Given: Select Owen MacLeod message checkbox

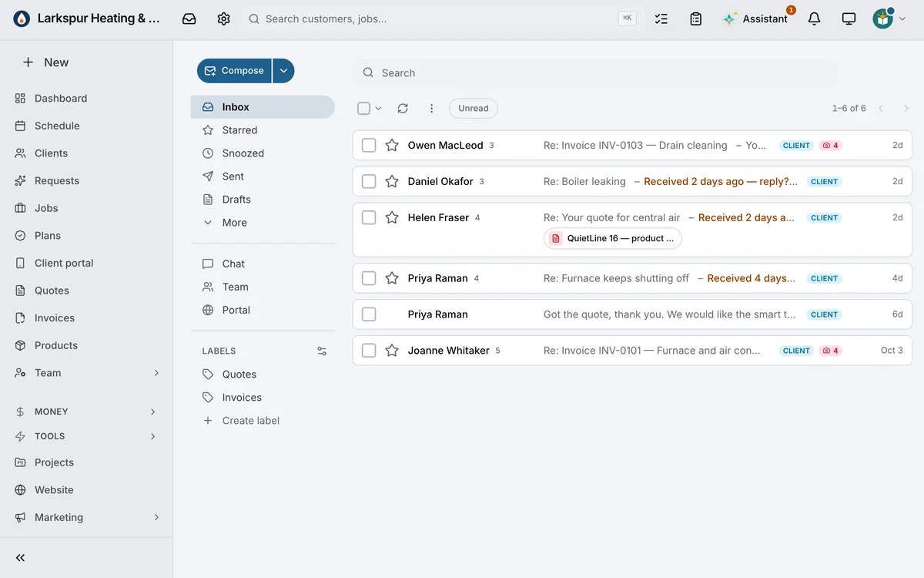Looking at the screenshot, I should (x=369, y=145).
